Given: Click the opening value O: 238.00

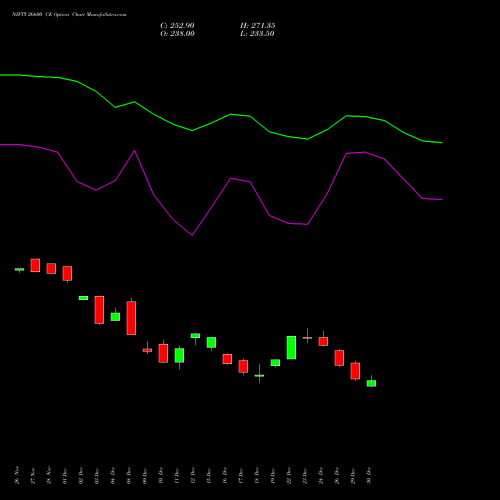Looking at the screenshot, I should [x=177, y=34].
